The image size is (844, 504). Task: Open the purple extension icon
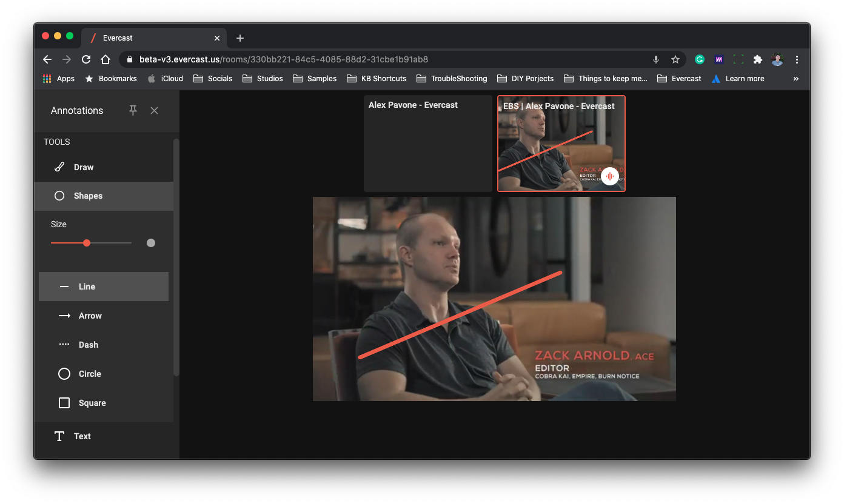[x=719, y=59]
